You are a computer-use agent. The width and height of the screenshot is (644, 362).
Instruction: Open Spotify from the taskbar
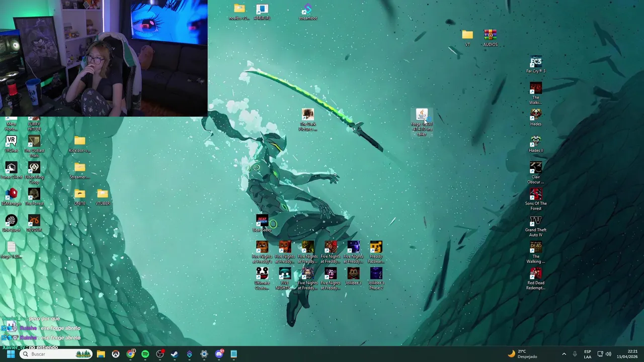pos(145,354)
